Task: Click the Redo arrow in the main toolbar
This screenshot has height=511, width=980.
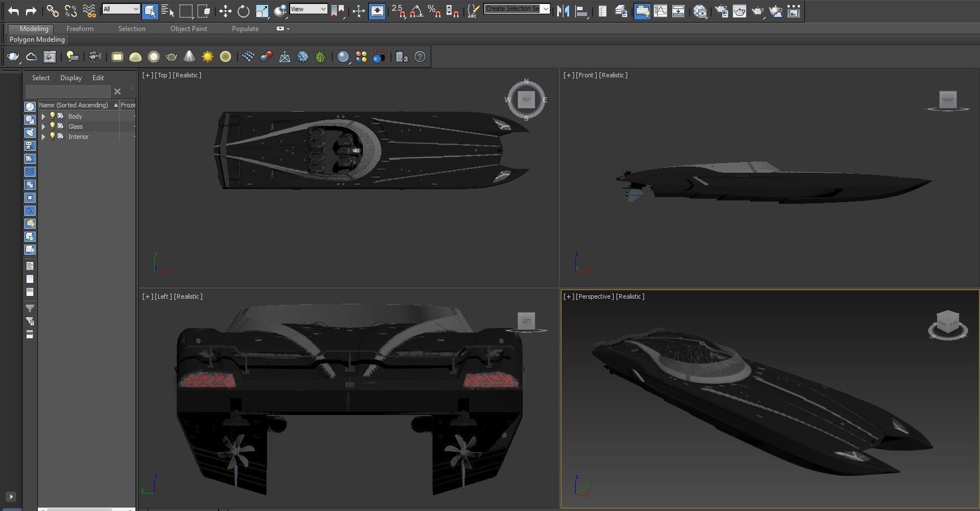Action: 31,10
